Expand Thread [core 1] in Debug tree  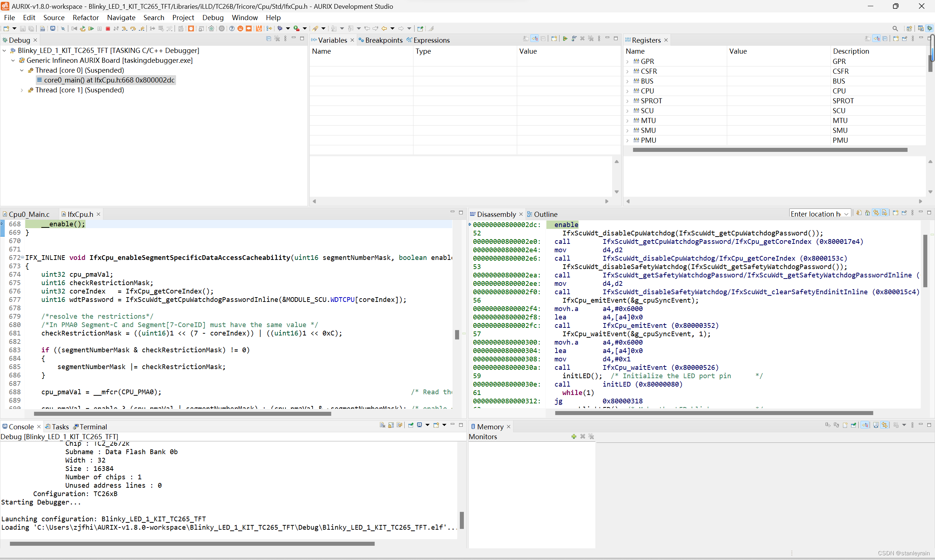coord(22,90)
